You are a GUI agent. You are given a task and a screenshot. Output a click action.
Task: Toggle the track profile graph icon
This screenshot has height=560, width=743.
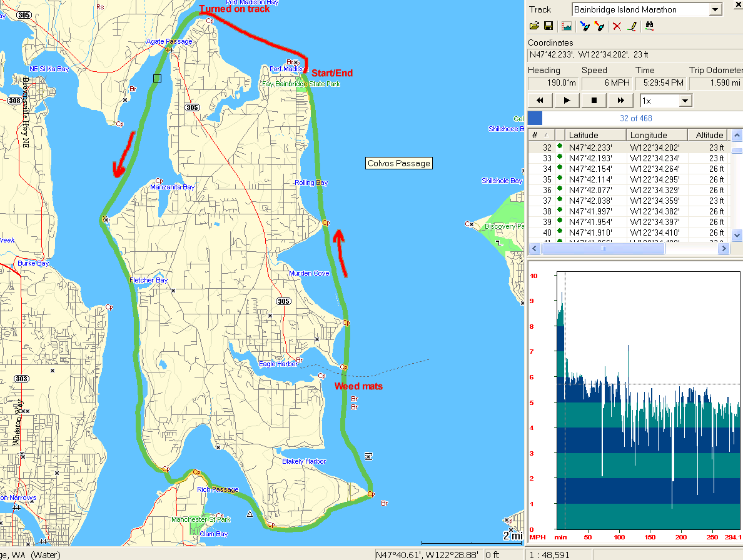click(567, 26)
